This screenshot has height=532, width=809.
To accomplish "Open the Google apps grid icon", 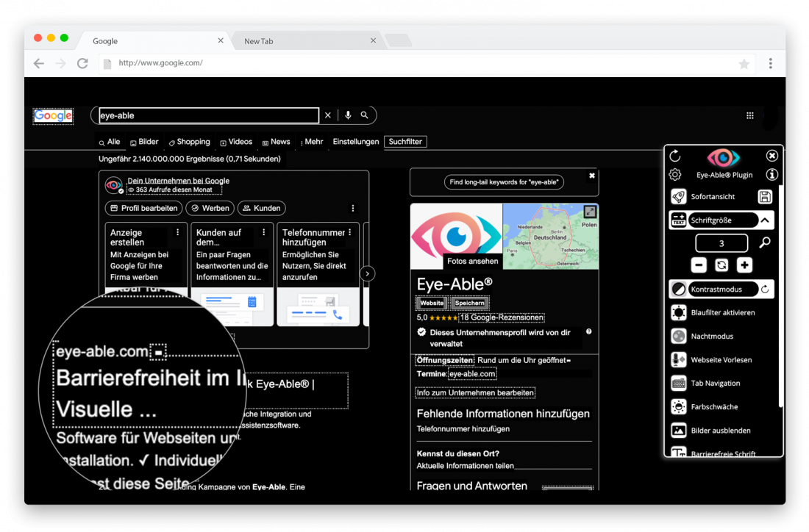I will (x=749, y=115).
